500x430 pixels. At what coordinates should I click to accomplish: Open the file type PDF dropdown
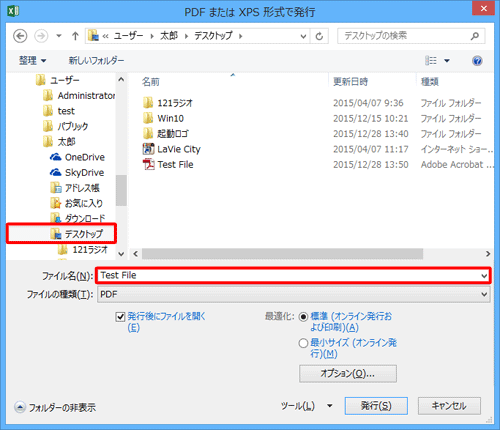tap(294, 294)
